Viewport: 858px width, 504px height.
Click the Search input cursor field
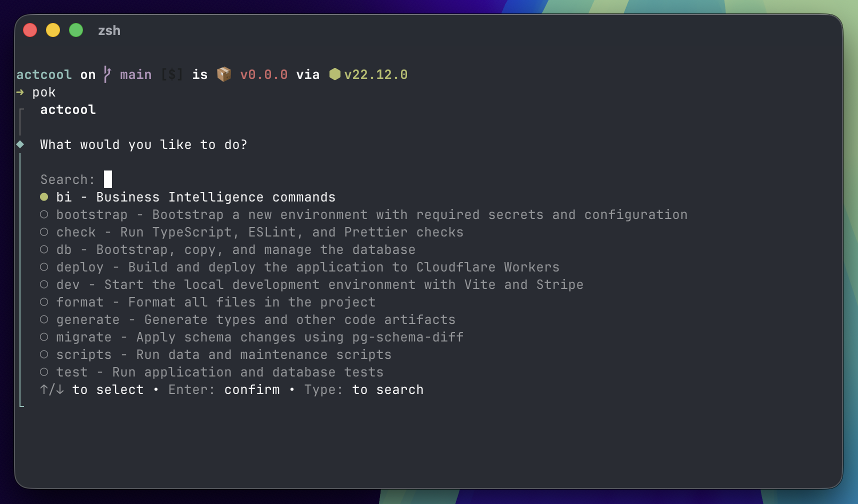tap(108, 179)
